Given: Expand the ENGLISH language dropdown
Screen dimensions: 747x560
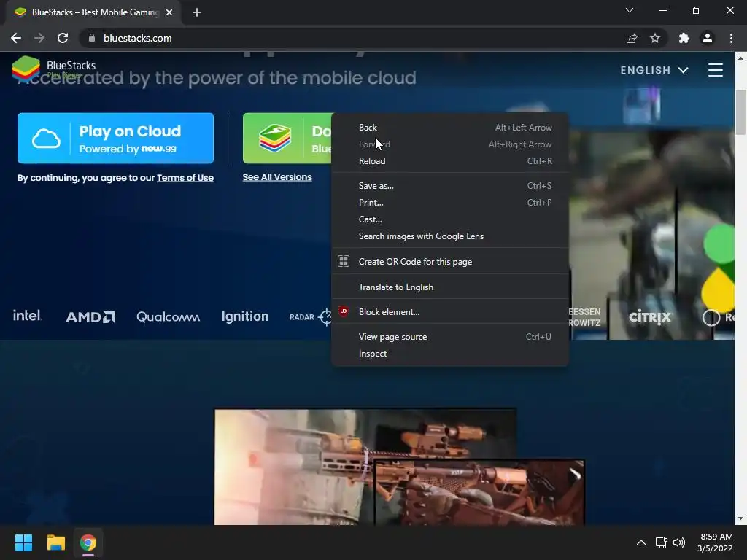Looking at the screenshot, I should (x=654, y=70).
